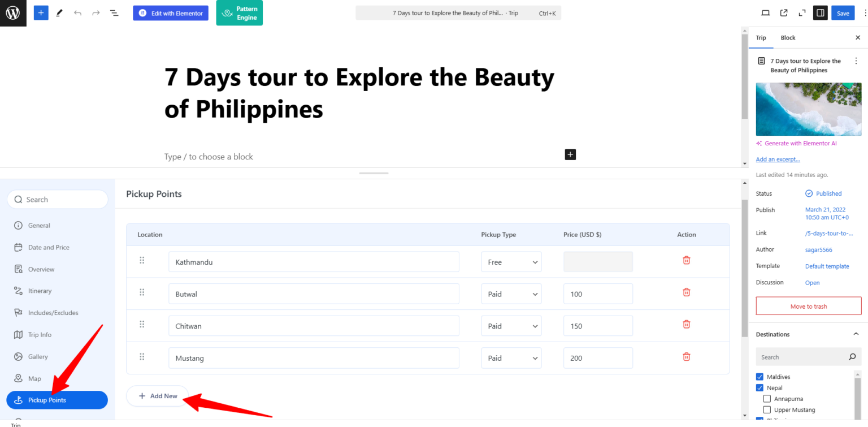This screenshot has width=868, height=427.
Task: Select the Trip tab in the sidebar
Action: click(x=761, y=37)
